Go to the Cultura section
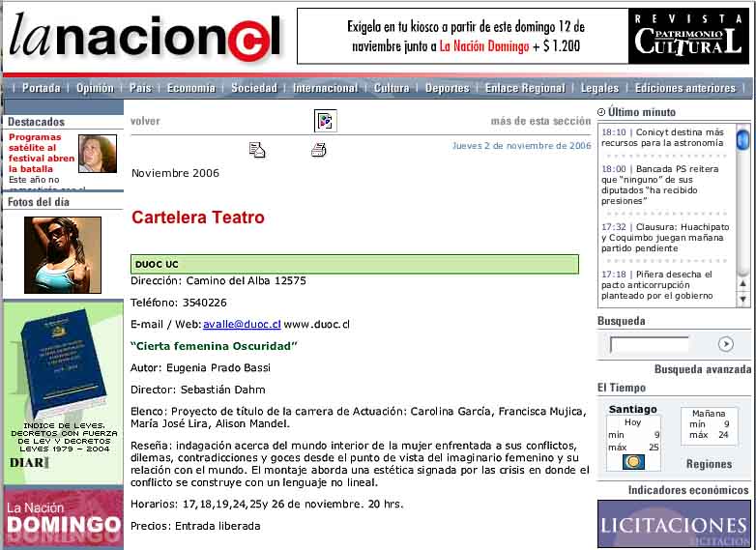 pyautogui.click(x=392, y=88)
